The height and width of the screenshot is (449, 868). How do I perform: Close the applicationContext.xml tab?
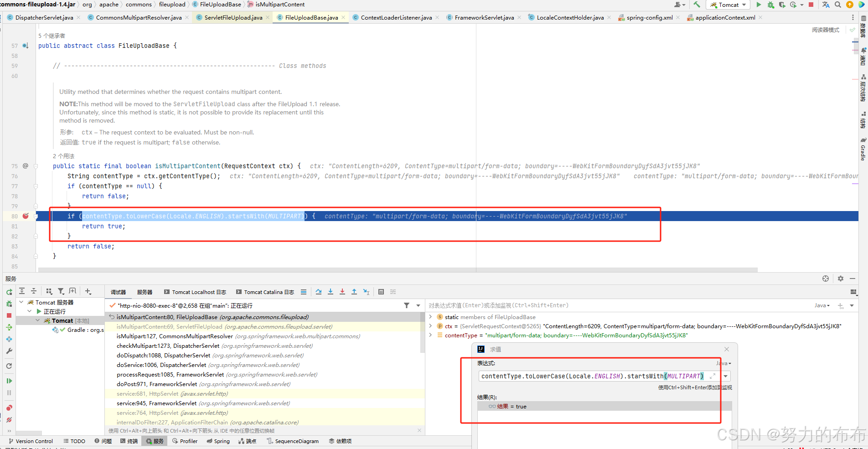coord(760,17)
